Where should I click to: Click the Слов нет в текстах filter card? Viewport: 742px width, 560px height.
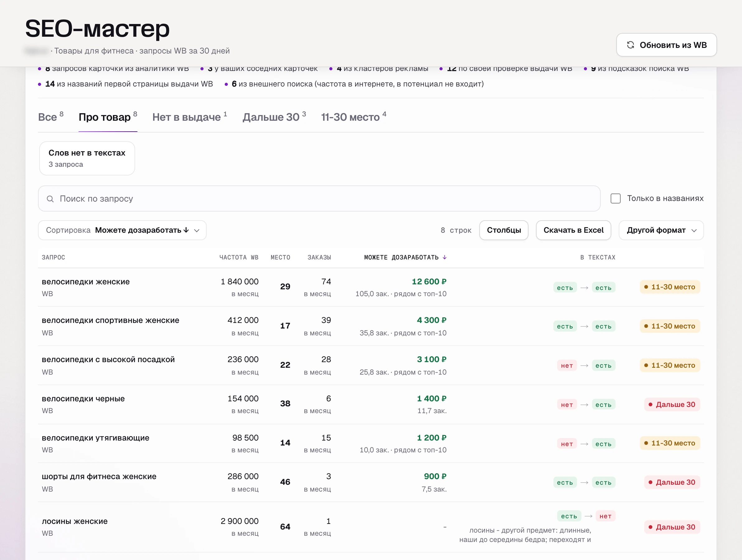[87, 158]
